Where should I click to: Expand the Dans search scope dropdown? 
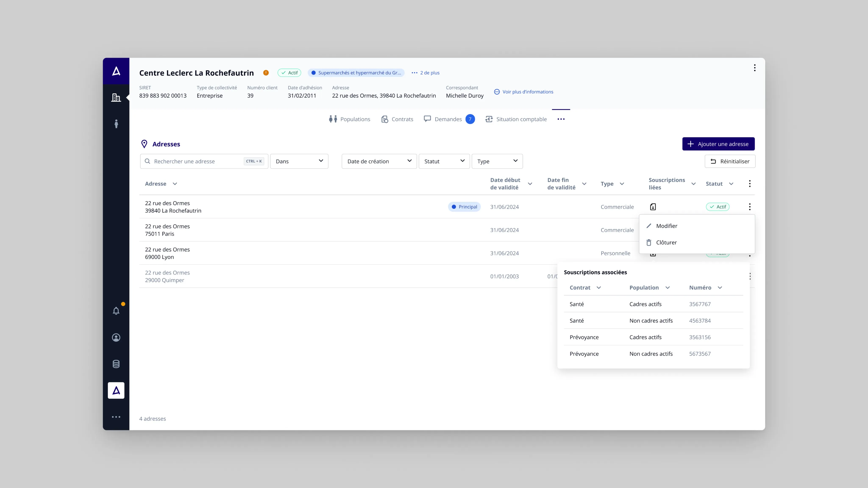tap(299, 161)
